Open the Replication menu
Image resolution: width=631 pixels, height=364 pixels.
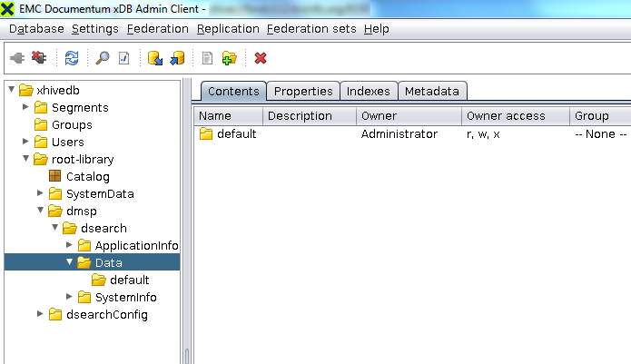(x=228, y=29)
